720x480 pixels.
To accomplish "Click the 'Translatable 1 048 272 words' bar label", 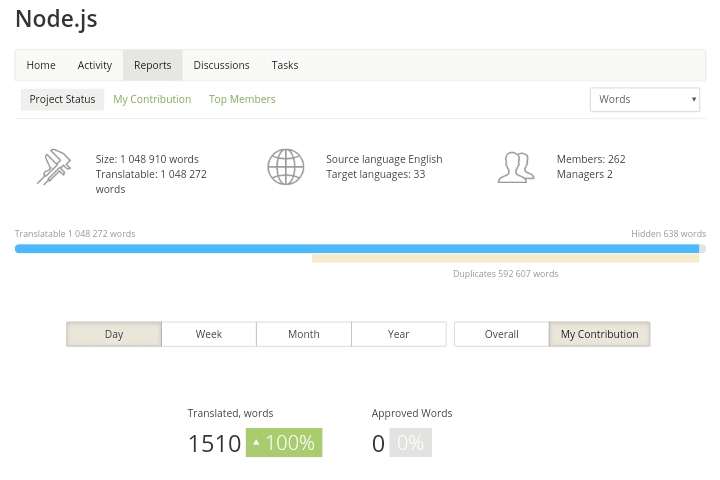I will coord(75,234).
